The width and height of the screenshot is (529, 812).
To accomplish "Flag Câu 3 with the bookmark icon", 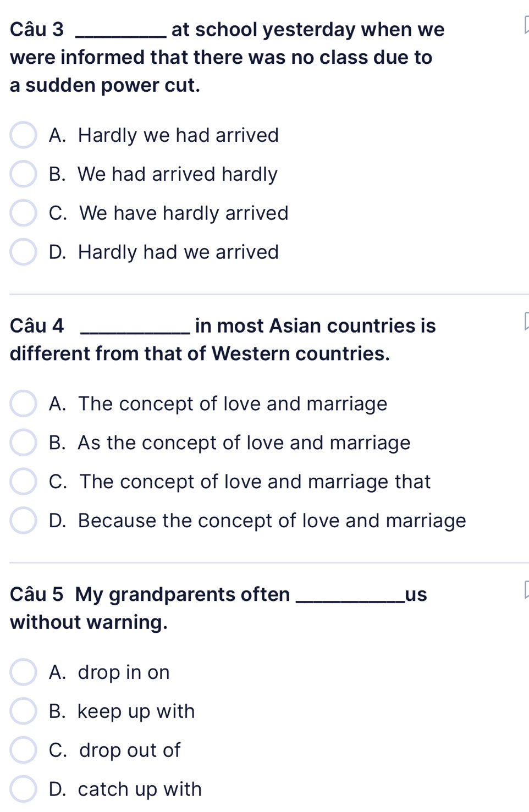I will 526,26.
